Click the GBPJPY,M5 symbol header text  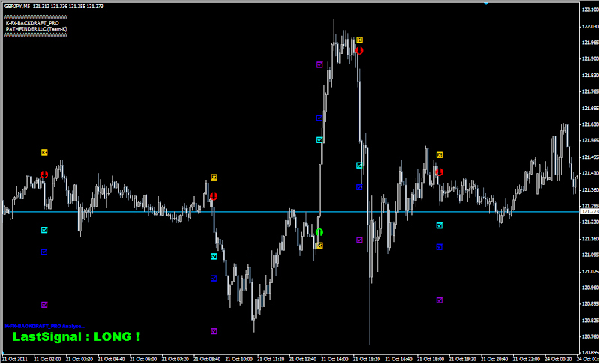click(17, 7)
